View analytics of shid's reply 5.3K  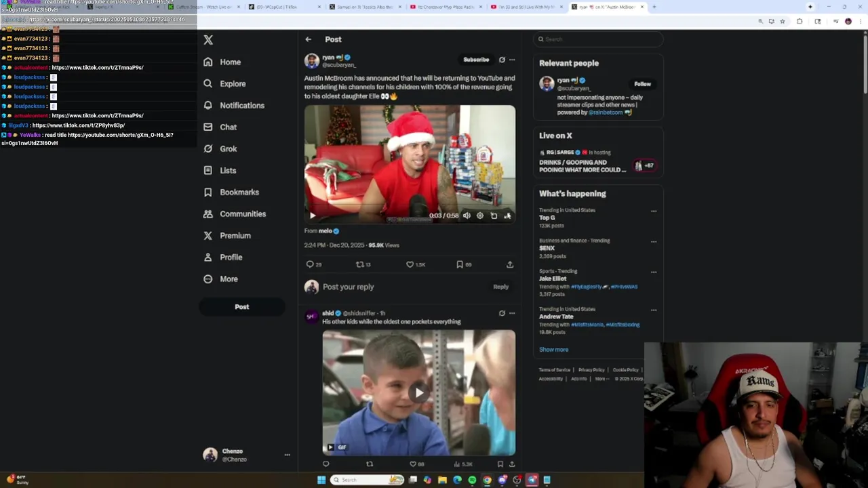click(463, 464)
